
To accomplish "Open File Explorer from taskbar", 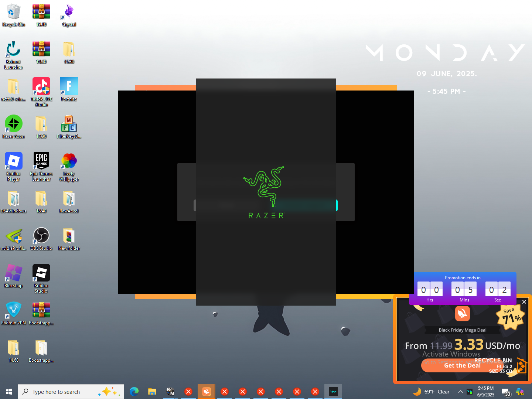I will 152,392.
